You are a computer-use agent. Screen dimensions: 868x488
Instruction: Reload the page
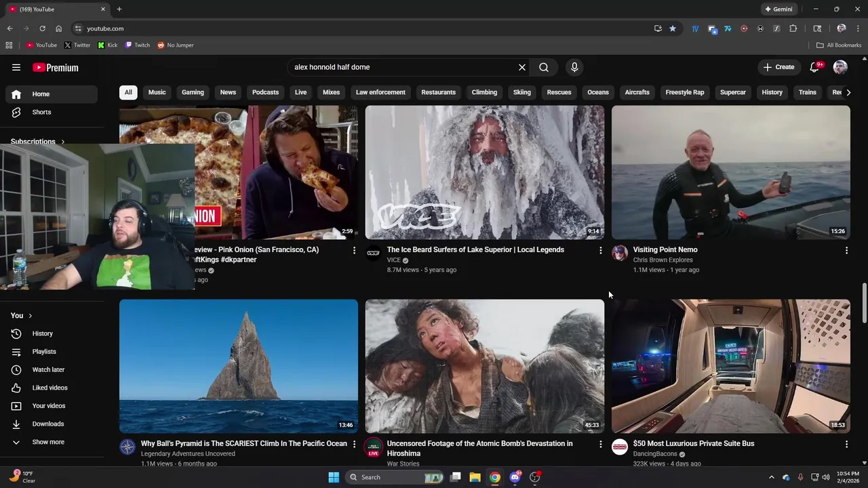(x=42, y=28)
